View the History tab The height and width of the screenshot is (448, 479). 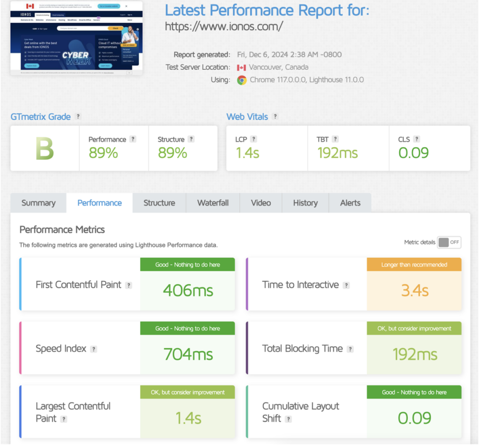[x=305, y=203]
